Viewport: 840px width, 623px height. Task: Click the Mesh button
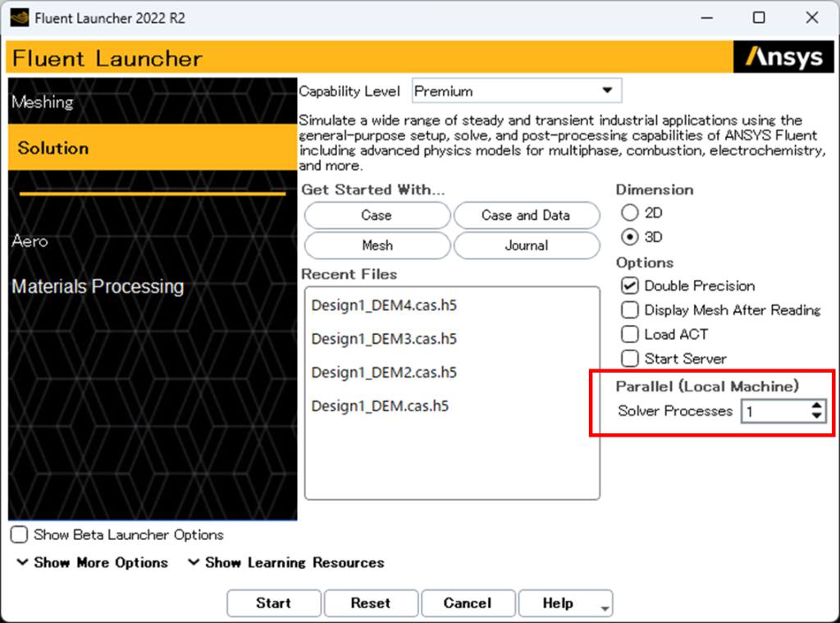[x=377, y=245]
